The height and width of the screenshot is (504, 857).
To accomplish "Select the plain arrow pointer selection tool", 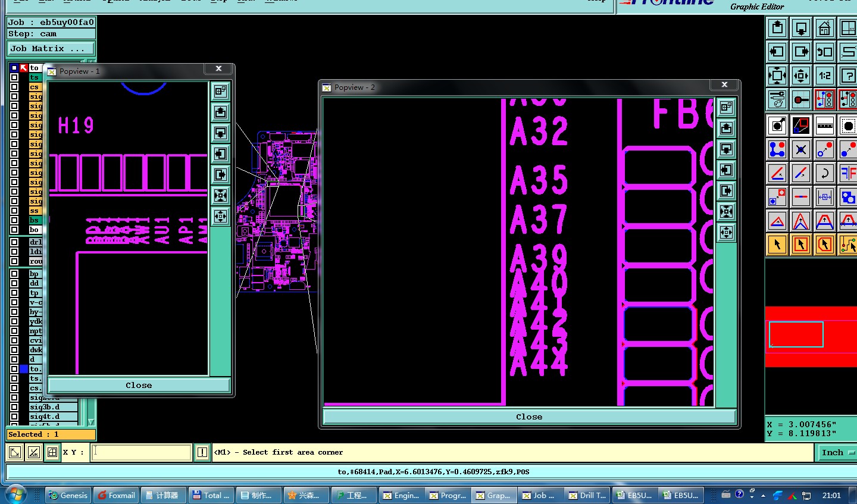I will 777,245.
